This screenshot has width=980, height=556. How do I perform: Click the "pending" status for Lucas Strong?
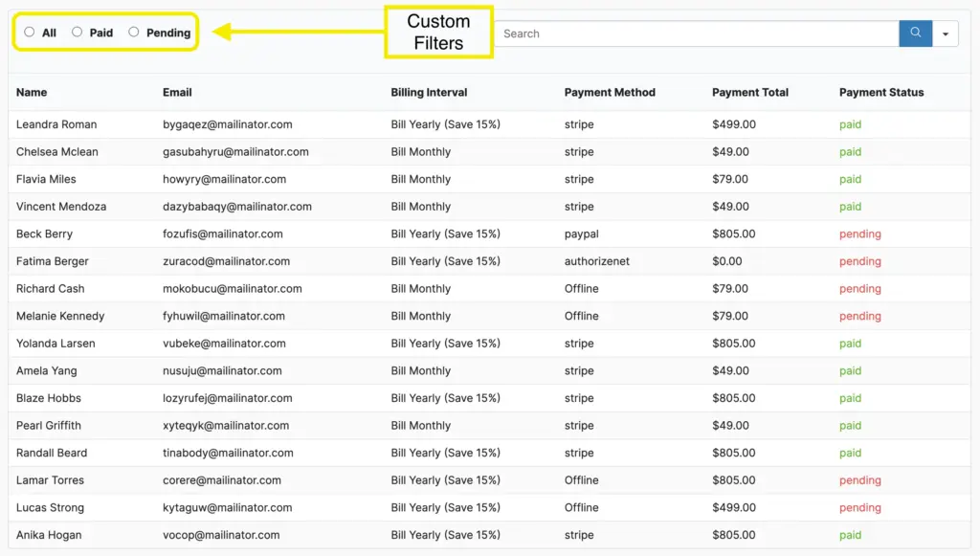point(859,507)
